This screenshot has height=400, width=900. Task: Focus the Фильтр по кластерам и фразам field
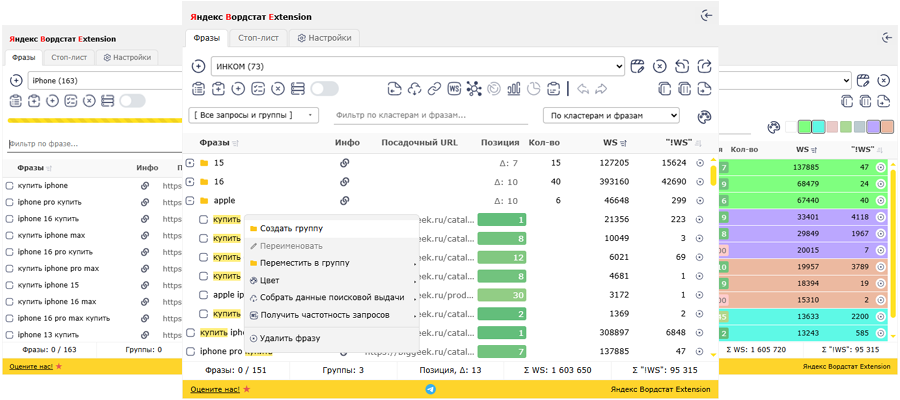click(x=431, y=115)
